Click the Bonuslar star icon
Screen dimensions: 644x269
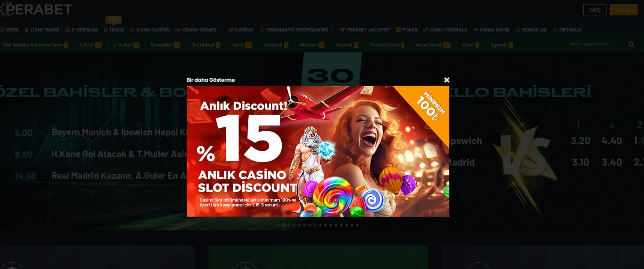[518, 30]
